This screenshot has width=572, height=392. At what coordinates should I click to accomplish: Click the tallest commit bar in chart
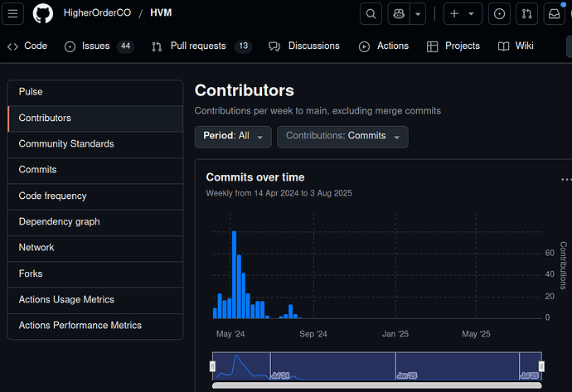point(235,274)
